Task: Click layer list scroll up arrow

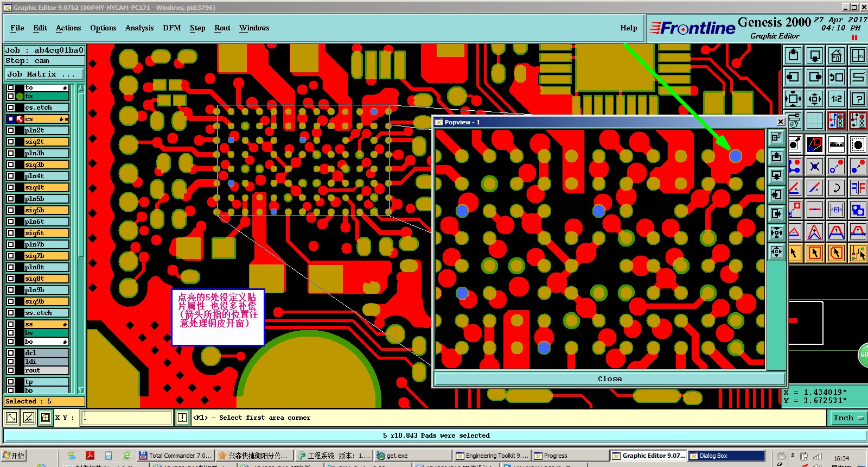Action: click(81, 87)
